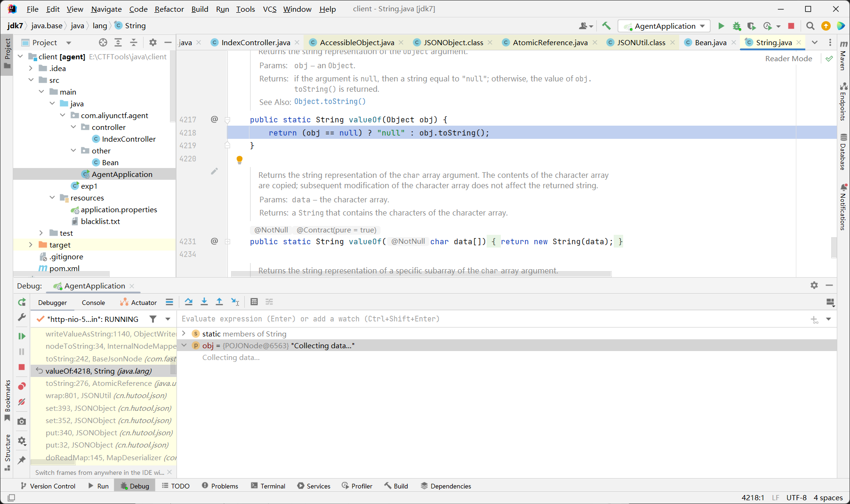Image resolution: width=850 pixels, height=504 pixels.
Task: Open Evaluate Expression calculator icon
Action: point(254,302)
